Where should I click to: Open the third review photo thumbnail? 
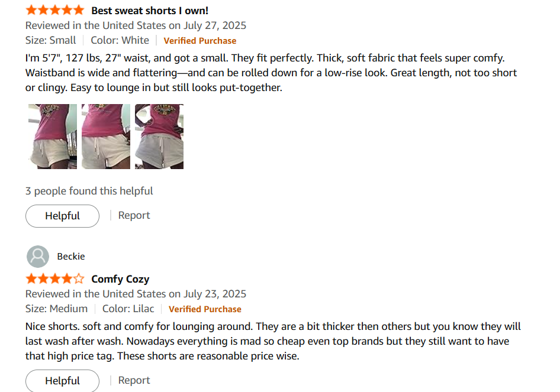(159, 137)
